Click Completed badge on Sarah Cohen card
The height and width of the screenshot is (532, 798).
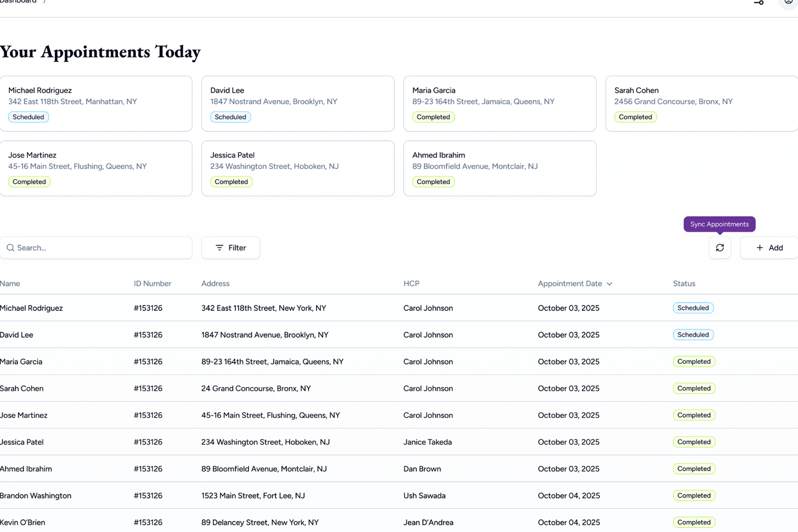[635, 117]
